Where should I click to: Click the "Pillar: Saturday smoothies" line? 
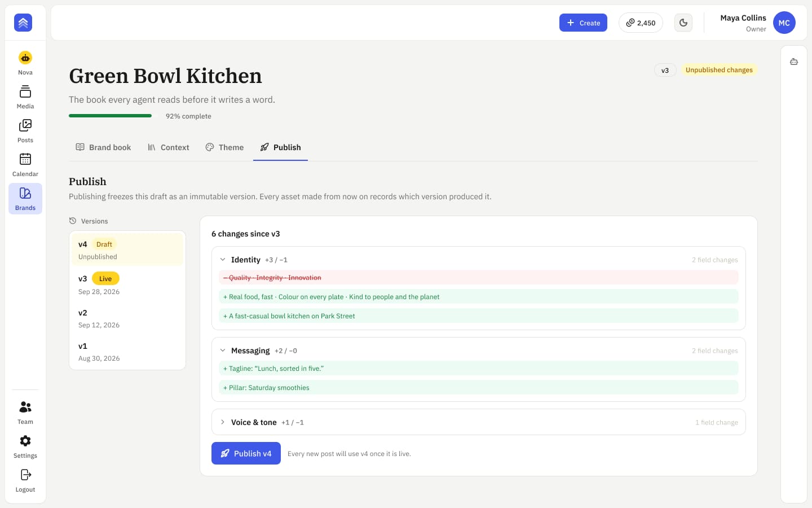(x=479, y=388)
